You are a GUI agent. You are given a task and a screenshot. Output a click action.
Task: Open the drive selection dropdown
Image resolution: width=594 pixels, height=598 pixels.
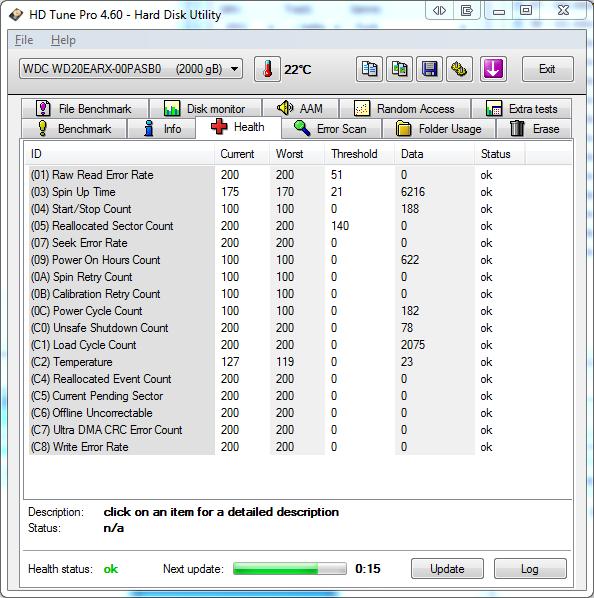(x=131, y=69)
